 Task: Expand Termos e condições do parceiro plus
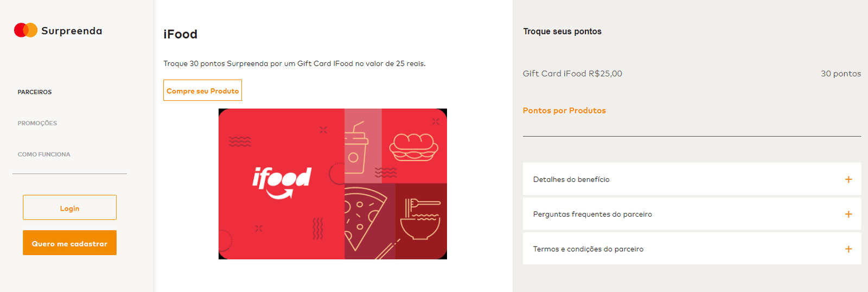point(848,249)
